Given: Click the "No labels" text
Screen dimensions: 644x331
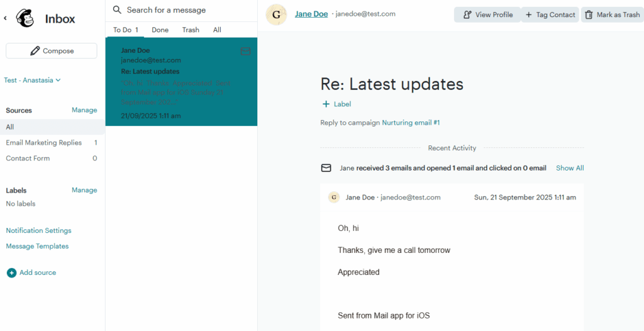Looking at the screenshot, I should click(x=21, y=203).
